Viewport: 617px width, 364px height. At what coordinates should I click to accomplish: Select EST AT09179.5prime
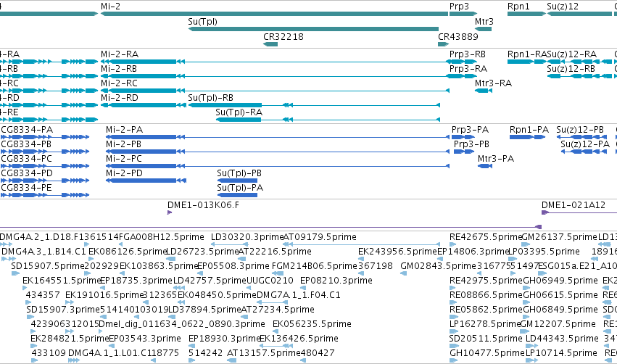(x=320, y=237)
